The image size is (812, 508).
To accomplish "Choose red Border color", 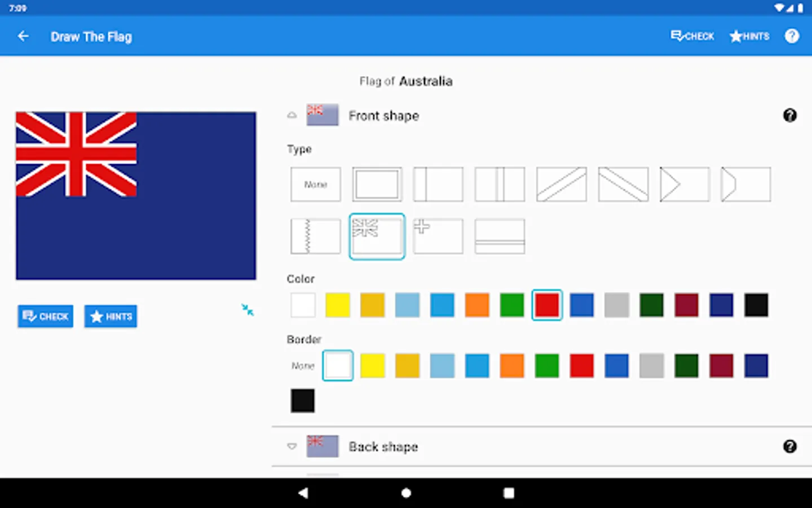I will click(x=582, y=366).
